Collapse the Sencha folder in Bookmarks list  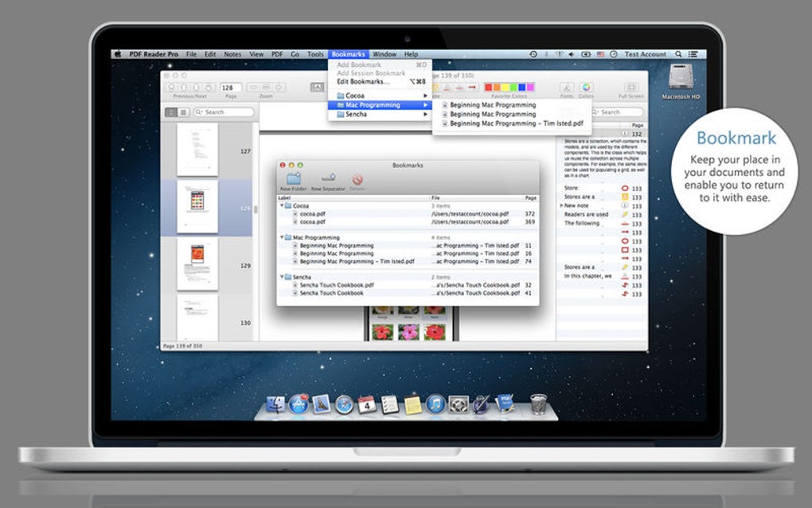[282, 277]
